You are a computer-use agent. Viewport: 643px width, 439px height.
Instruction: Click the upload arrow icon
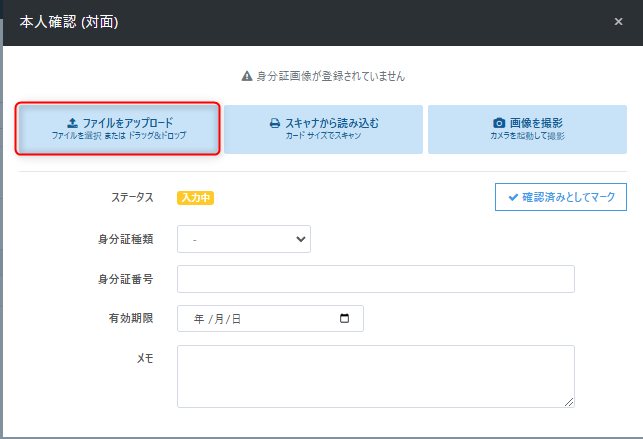[x=72, y=123]
